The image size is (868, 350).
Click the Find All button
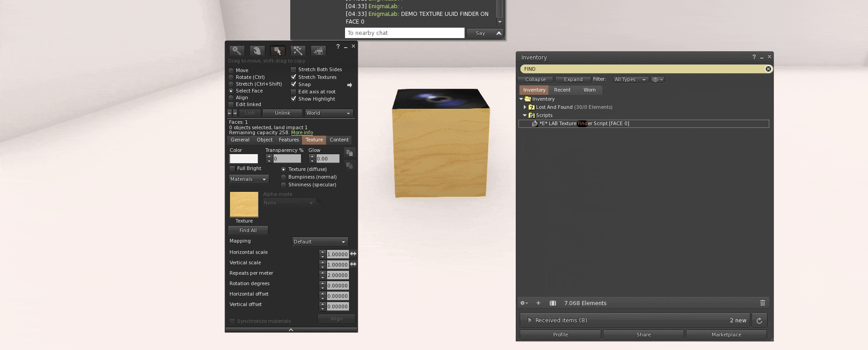248,230
